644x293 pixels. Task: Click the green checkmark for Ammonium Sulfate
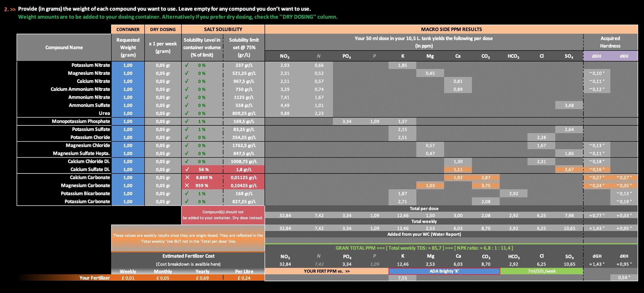[187, 105]
